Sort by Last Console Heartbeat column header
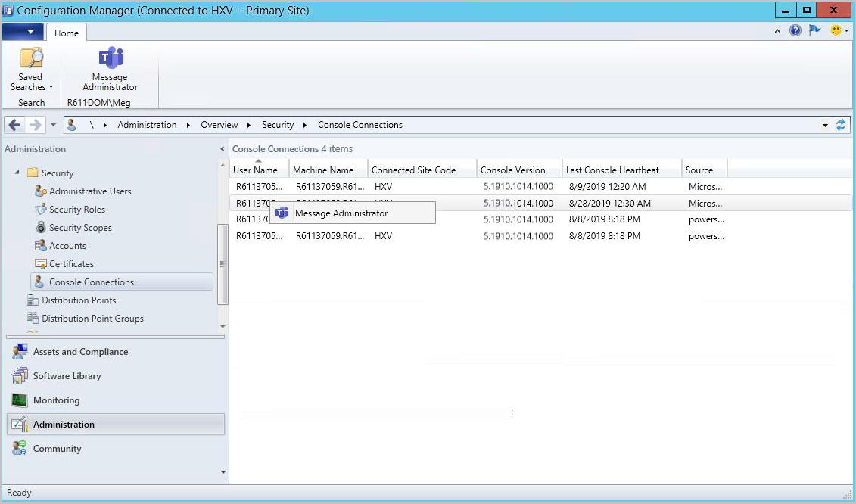Image resolution: width=856 pixels, height=504 pixels. click(x=622, y=170)
